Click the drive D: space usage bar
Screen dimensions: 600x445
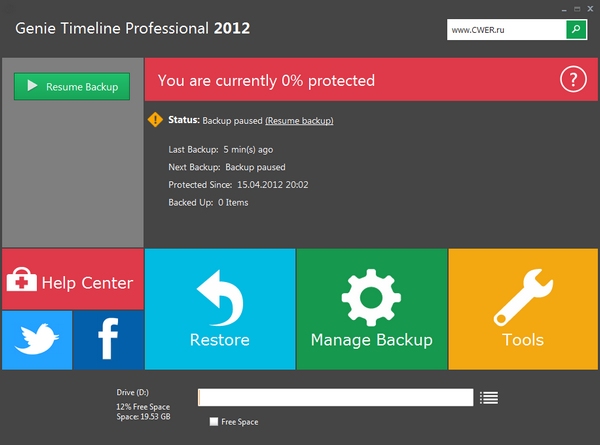[x=335, y=397]
